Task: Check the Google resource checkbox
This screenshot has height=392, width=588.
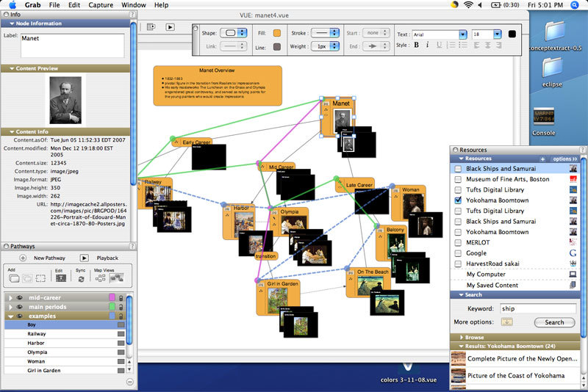Action: [x=459, y=253]
